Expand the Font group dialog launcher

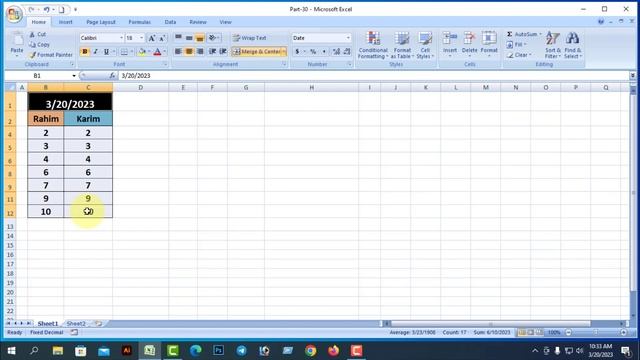click(x=165, y=64)
